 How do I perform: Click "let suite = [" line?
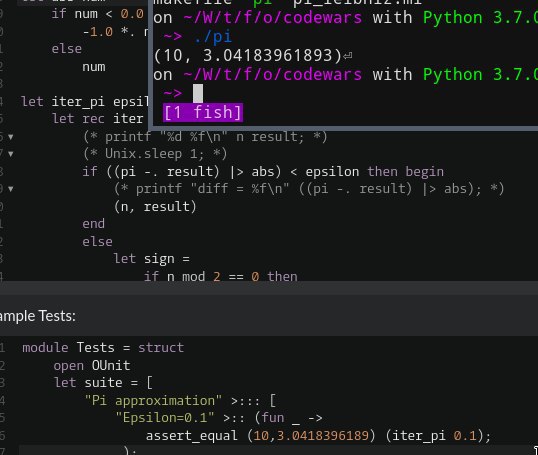pos(103,383)
